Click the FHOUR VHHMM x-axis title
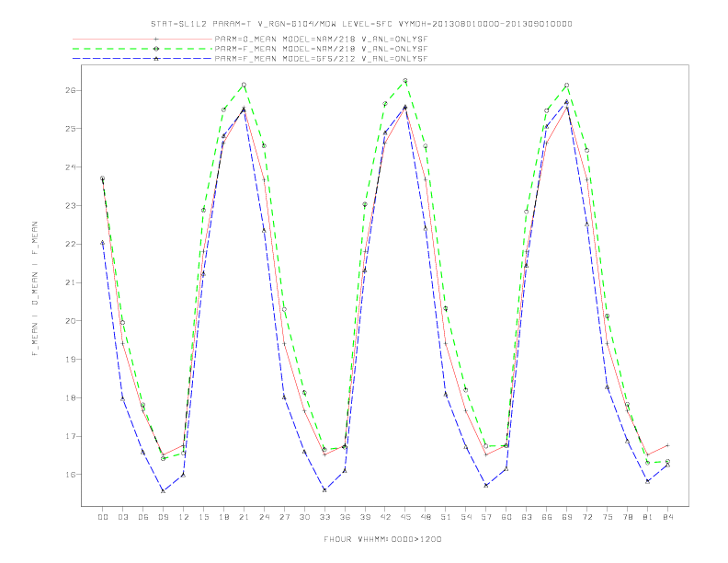The width and height of the screenshot is (728, 563). pos(382,539)
